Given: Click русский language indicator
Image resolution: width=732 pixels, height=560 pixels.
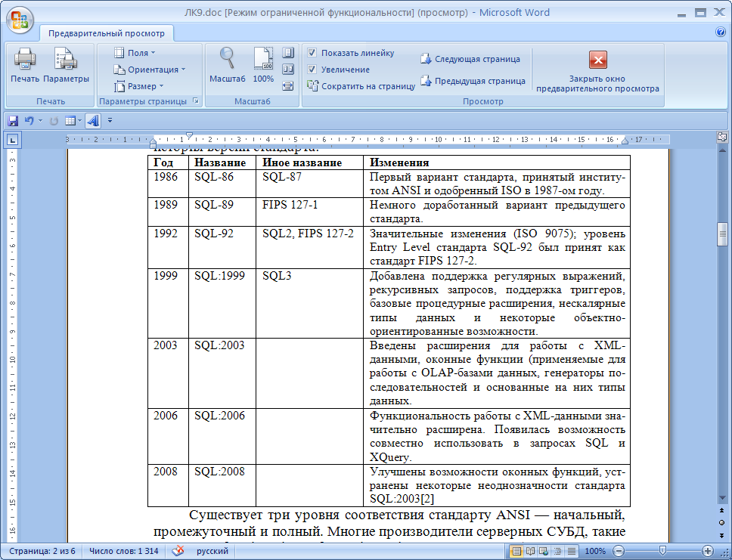Looking at the screenshot, I should pos(212,551).
